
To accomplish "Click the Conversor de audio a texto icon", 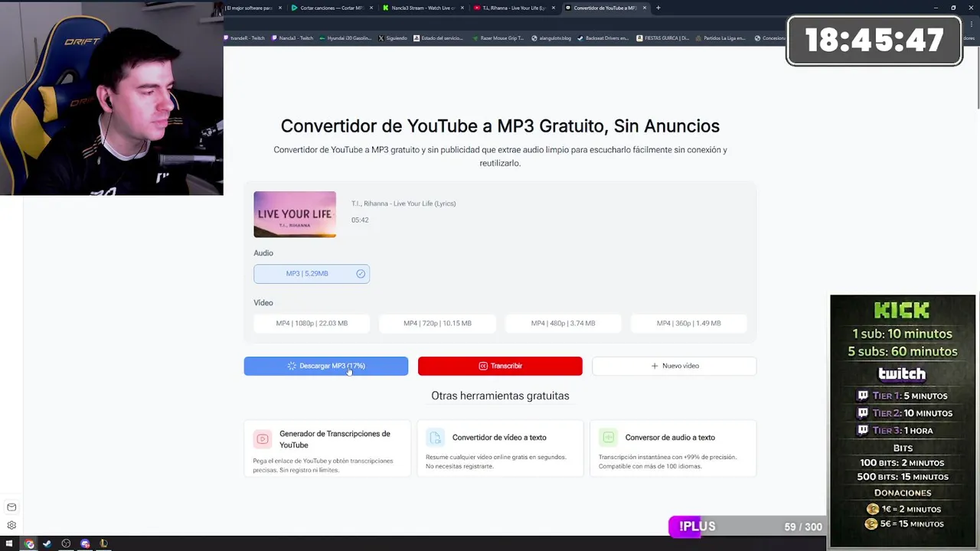I will 608,437.
